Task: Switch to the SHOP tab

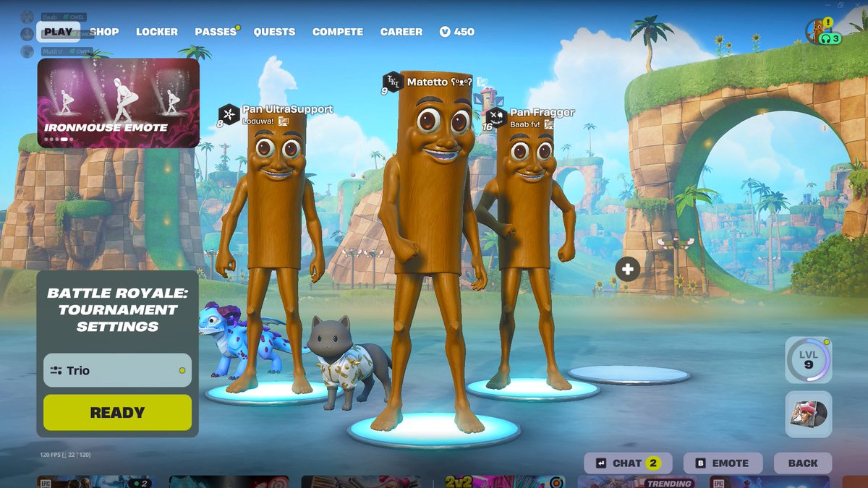Action: (x=104, y=32)
